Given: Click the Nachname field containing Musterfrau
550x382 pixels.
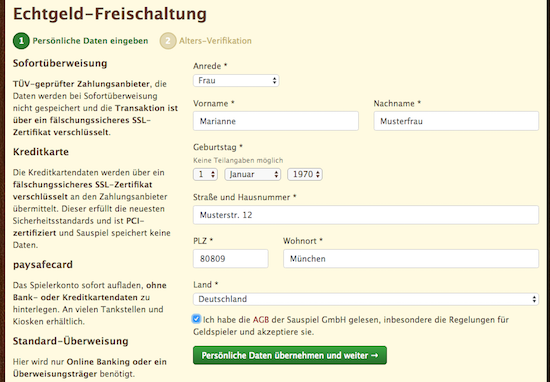Looking at the screenshot, I should 456,121.
